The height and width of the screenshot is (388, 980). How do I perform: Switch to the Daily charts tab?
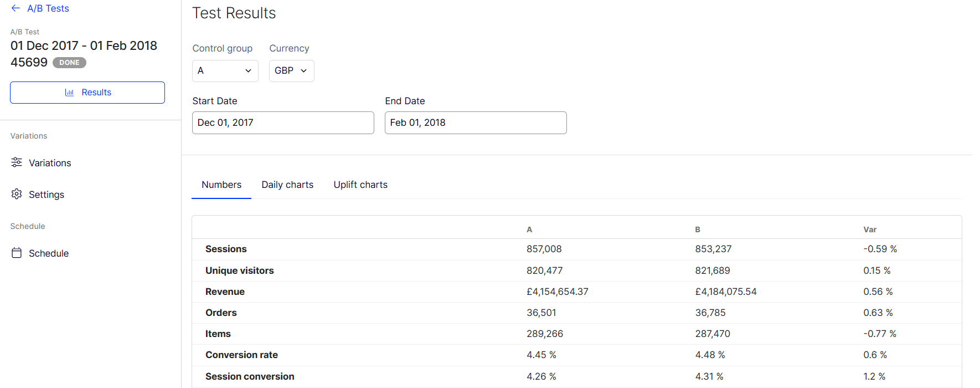[287, 185]
